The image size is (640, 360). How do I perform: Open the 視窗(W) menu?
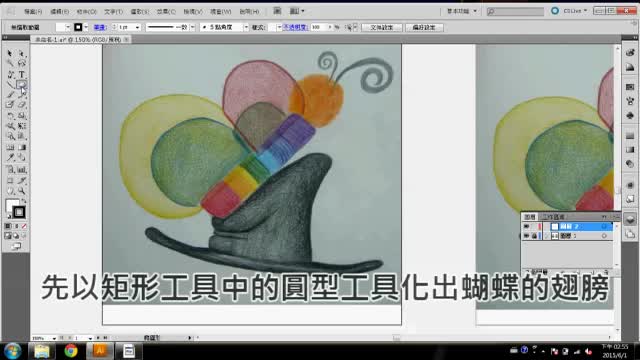point(221,11)
